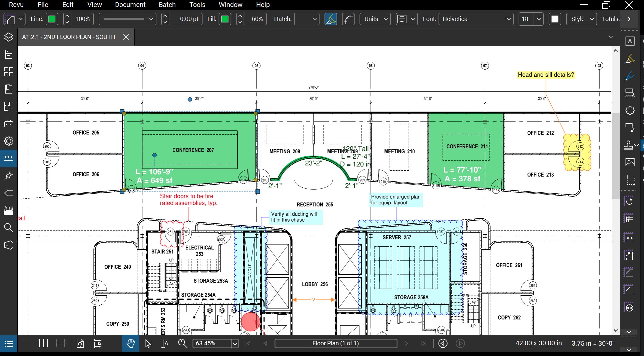Open the Batch menu
644x356 pixels.
point(167,5)
